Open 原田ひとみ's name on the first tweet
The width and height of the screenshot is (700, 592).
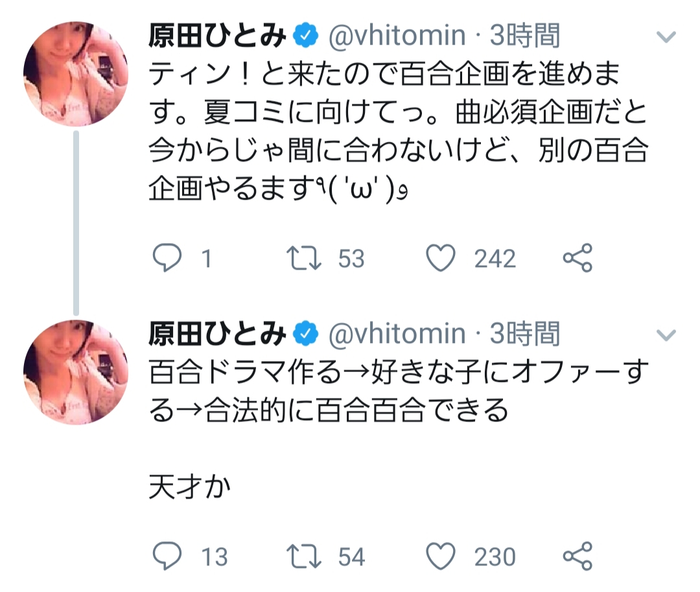tap(217, 37)
